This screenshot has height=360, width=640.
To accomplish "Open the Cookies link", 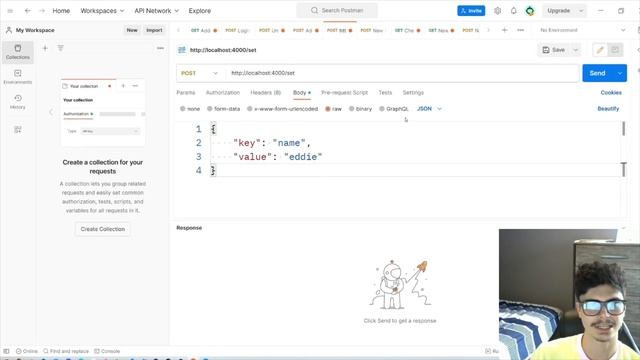I will [611, 93].
